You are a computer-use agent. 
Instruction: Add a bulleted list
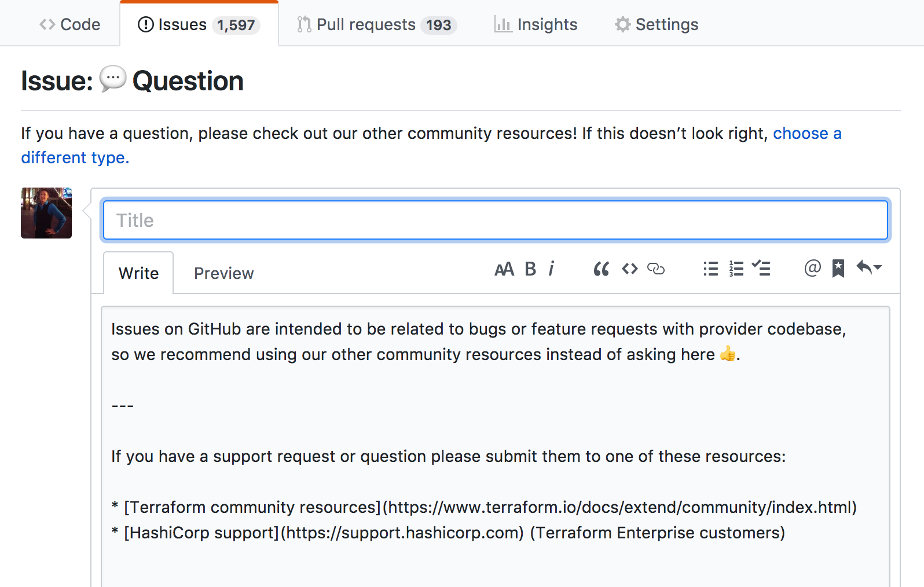click(x=710, y=269)
